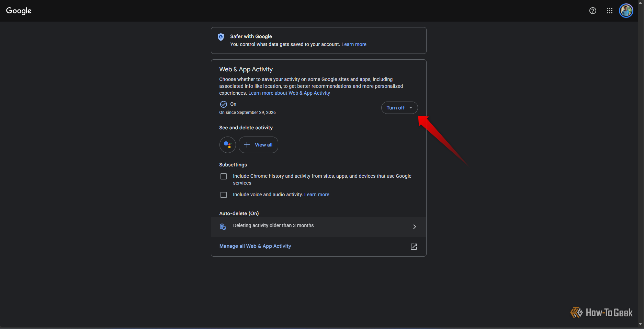Open the Google apps grid
This screenshot has height=329, width=644.
click(x=610, y=11)
